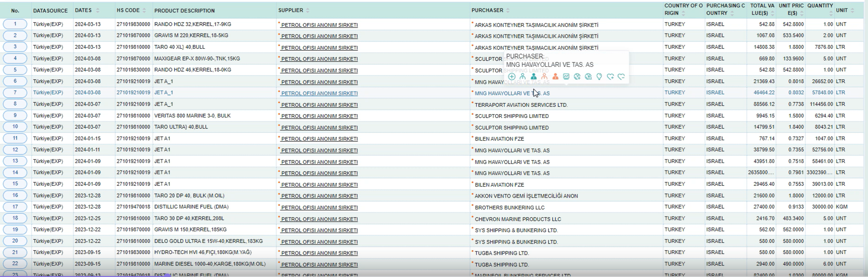
Task: Sort by PURCHASING COUNTRY column arrows
Action: pyautogui.click(x=732, y=13)
